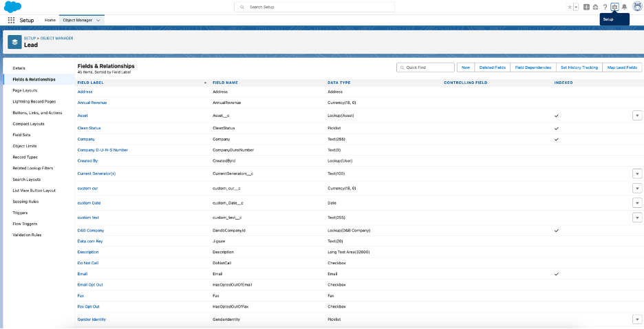Select Page Layouts in the sidebar

point(25,90)
